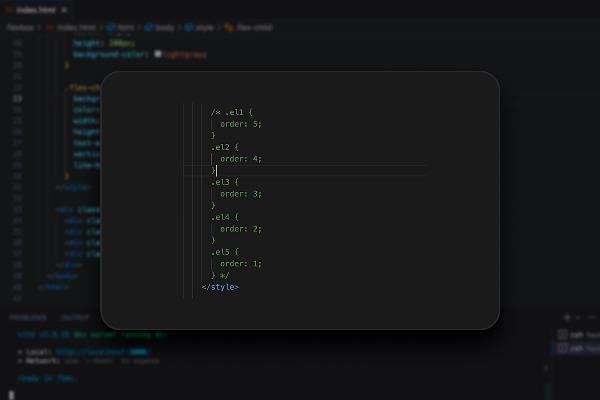Click the '.el5 {' selector line
The height and width of the screenshot is (400, 600).
225,252
